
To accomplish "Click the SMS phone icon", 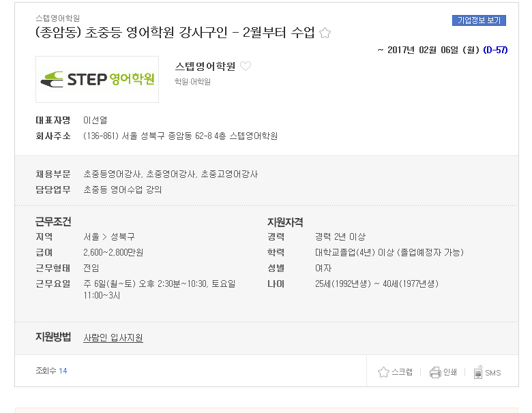I will pyautogui.click(x=478, y=372).
